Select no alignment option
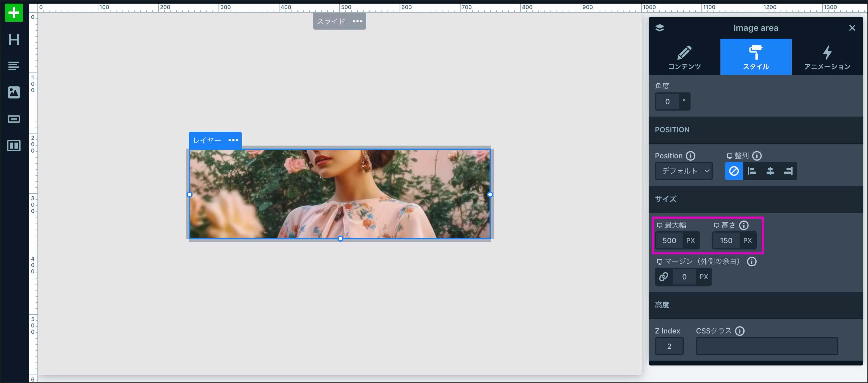Screen dimensions: 868x383 pos(734,171)
